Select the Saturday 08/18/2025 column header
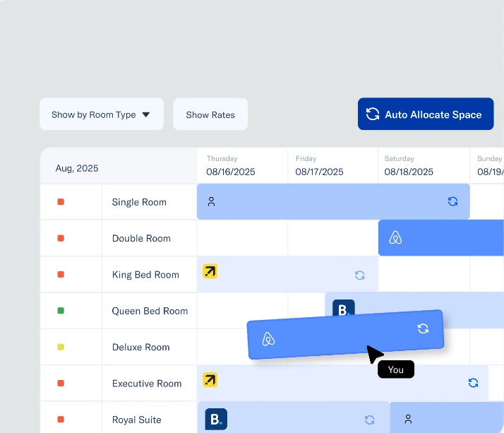This screenshot has height=433, width=504. (424, 166)
